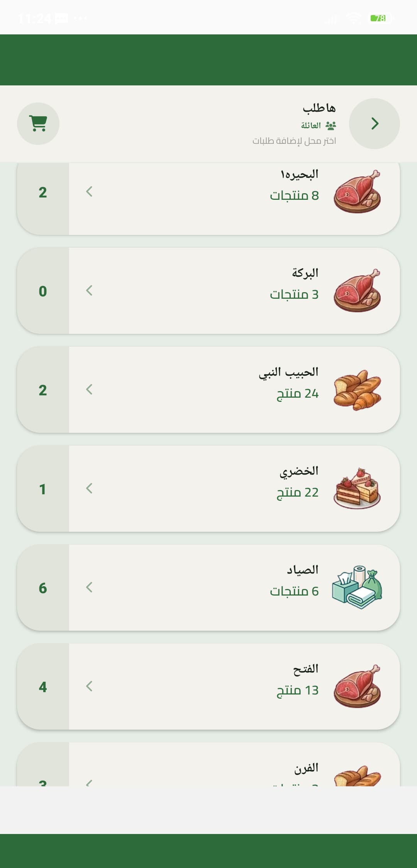Tap the meat icon for البركة shop
This screenshot has height=868, width=417.
[357, 291]
